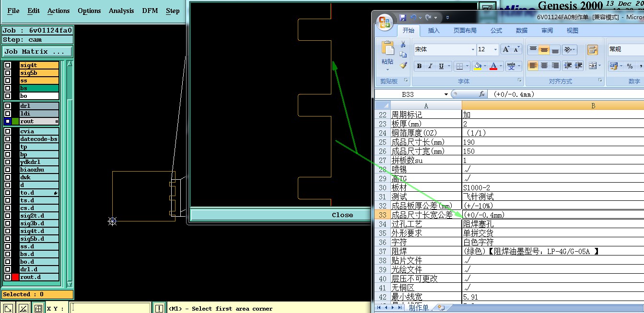
Task: Click the exclamation mark status icon
Action: (159, 308)
